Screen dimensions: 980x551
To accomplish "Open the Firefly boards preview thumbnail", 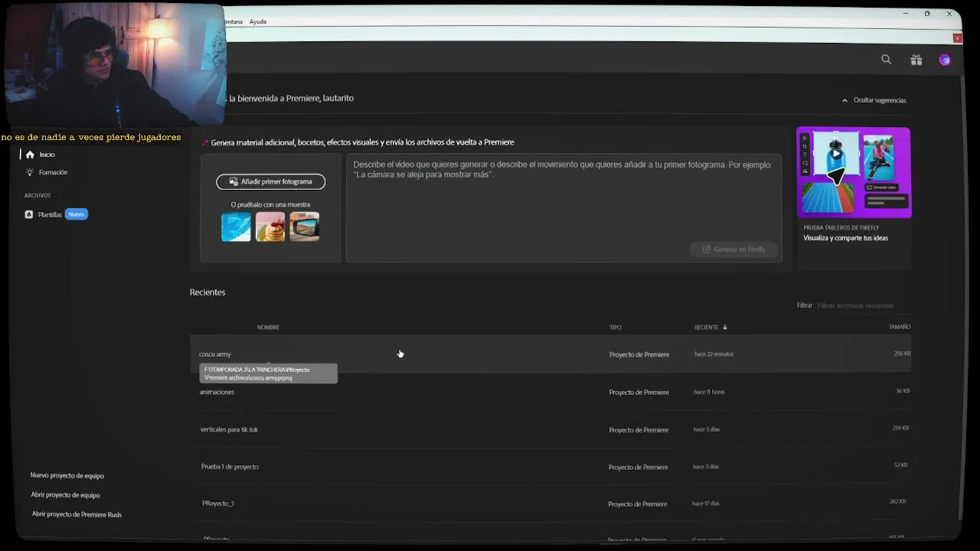I will tap(854, 172).
